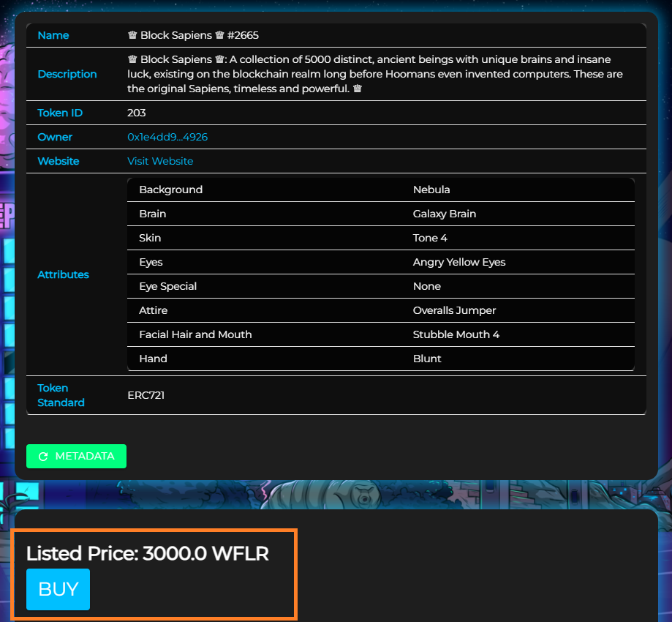
Task: Select the Nebula background attribute value
Action: 431,190
